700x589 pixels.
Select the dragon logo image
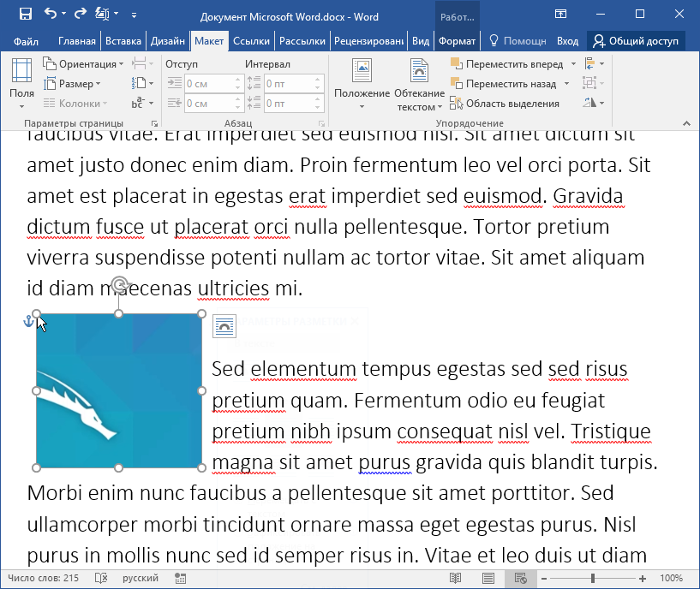click(119, 391)
